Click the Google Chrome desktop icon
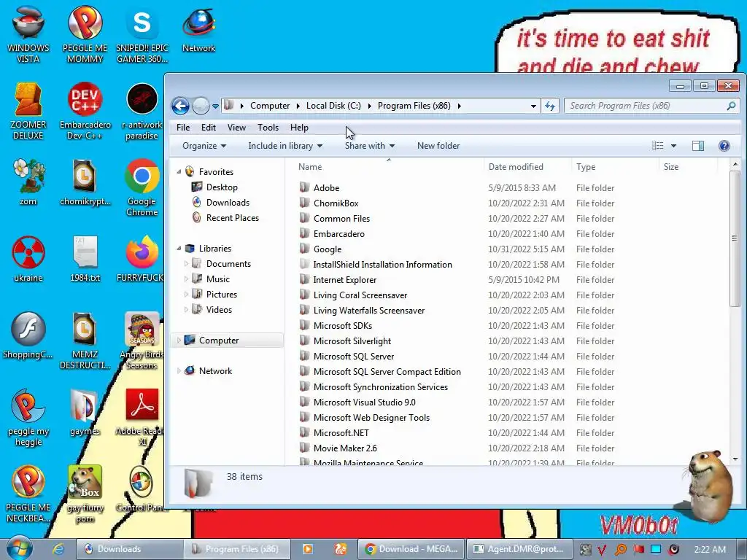The width and height of the screenshot is (747, 560). pyautogui.click(x=142, y=187)
